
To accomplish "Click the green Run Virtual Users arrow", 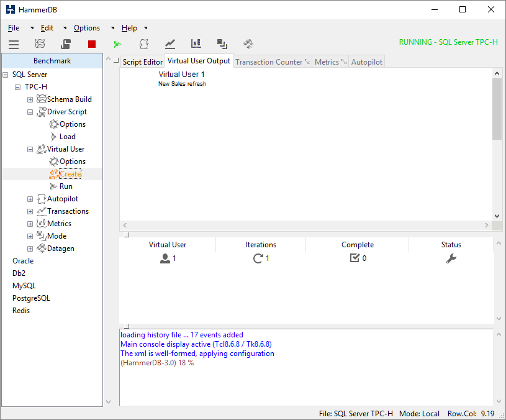I will click(x=118, y=44).
